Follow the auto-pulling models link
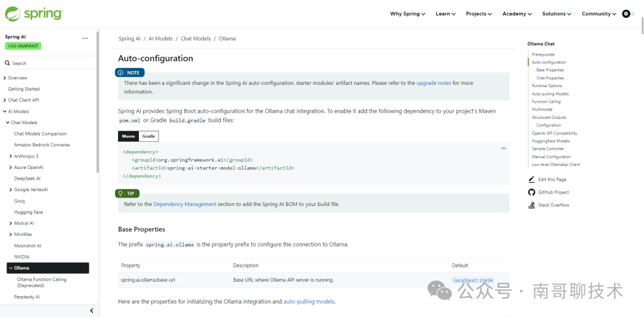 [x=309, y=301]
